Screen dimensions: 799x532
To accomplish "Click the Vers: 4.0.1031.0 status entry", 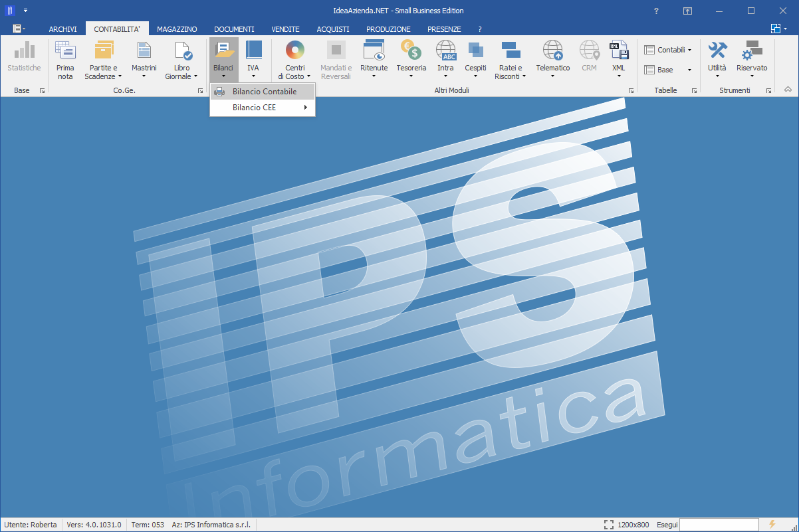I will 94,525.
